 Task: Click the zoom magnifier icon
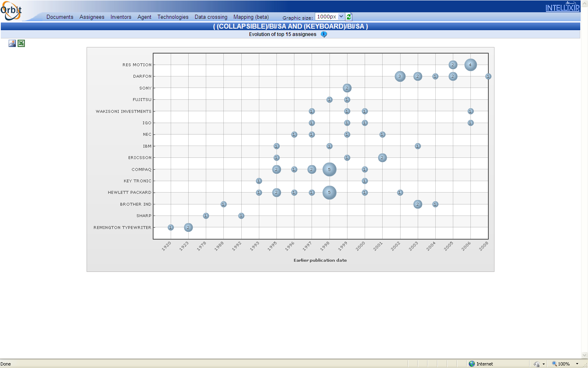point(555,364)
